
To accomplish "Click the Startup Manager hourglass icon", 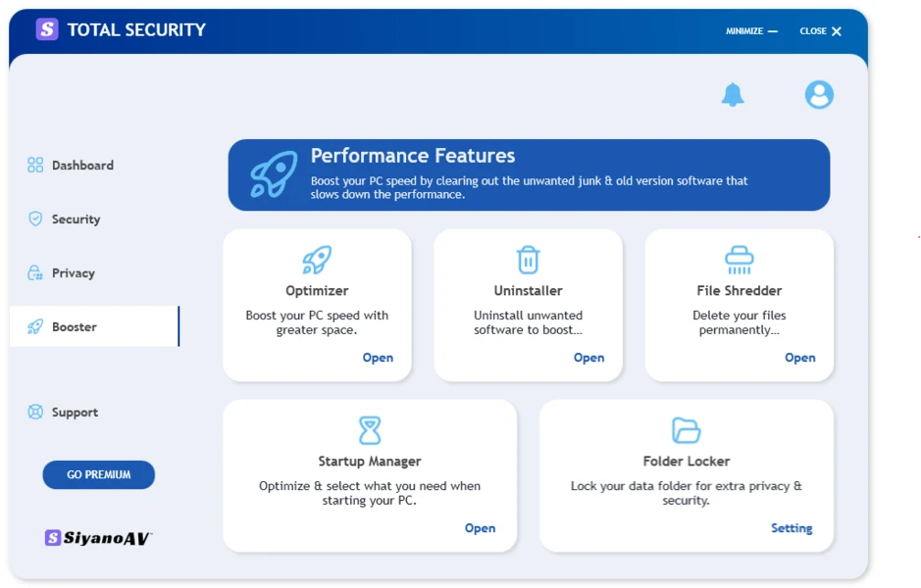I will coord(370,430).
